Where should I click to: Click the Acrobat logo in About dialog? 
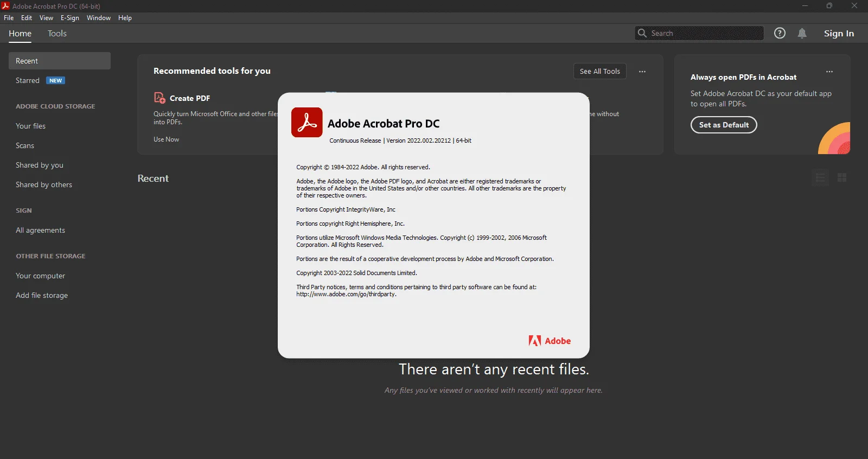pyautogui.click(x=307, y=122)
